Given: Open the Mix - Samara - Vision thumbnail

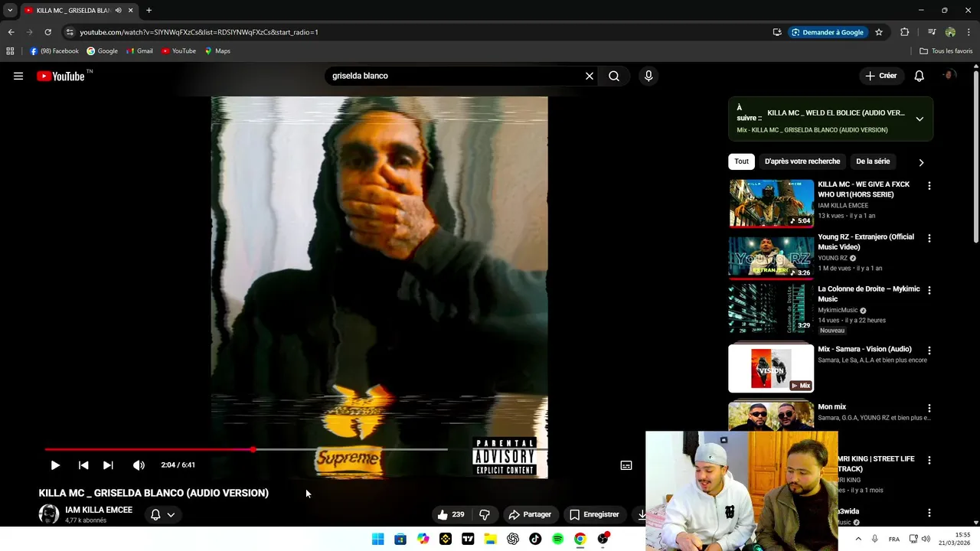Looking at the screenshot, I should click(771, 368).
